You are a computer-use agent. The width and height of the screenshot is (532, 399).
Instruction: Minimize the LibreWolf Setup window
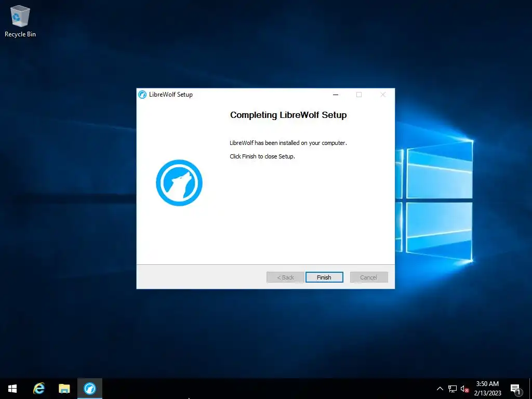(x=336, y=95)
